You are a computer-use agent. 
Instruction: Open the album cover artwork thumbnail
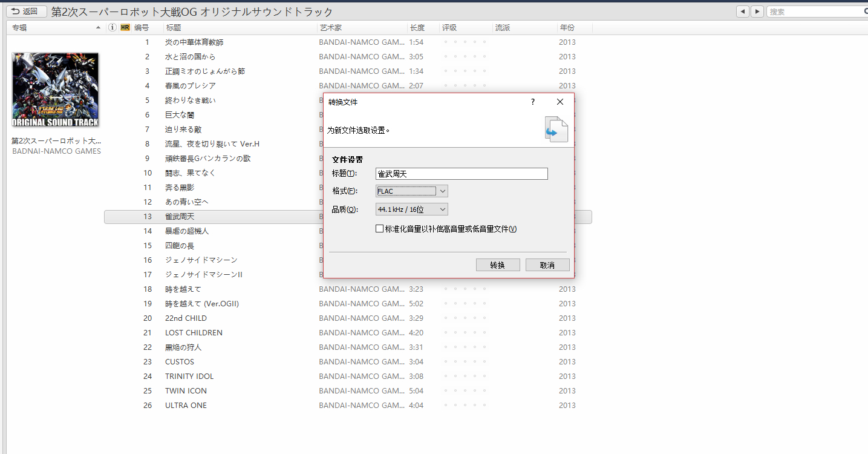pyautogui.click(x=56, y=90)
